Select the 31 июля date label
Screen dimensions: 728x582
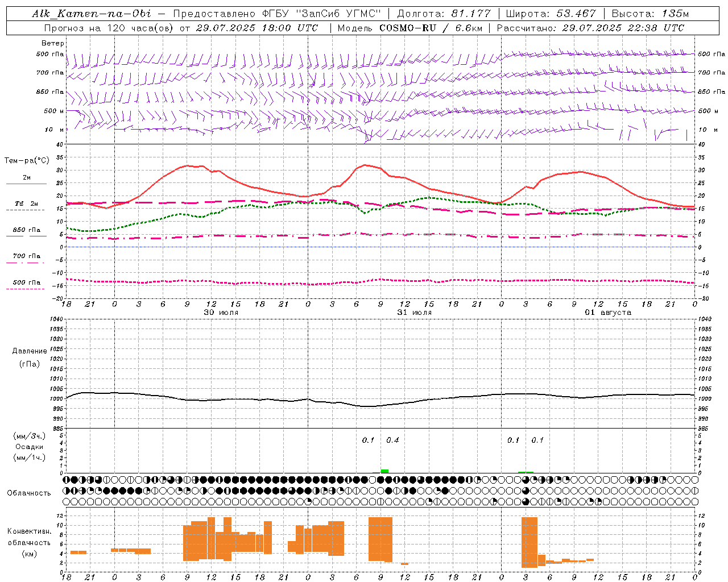[415, 313]
